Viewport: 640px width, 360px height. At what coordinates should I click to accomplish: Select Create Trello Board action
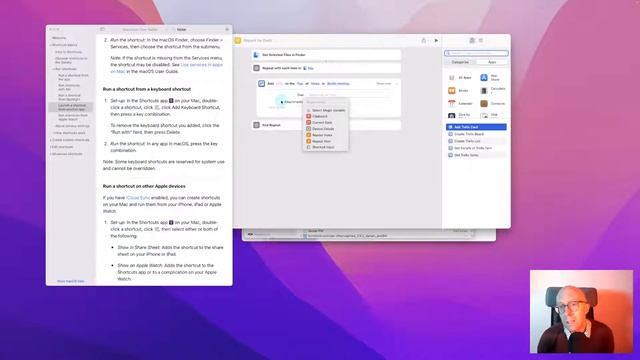click(x=476, y=134)
